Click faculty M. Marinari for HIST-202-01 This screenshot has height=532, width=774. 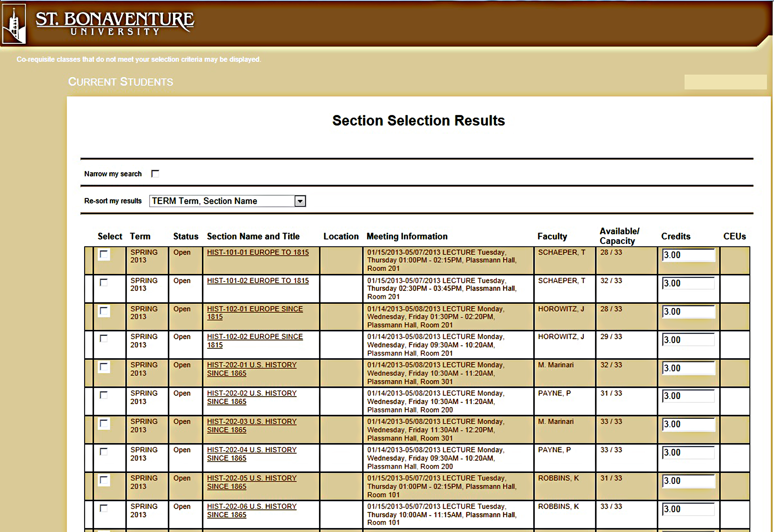pos(556,365)
